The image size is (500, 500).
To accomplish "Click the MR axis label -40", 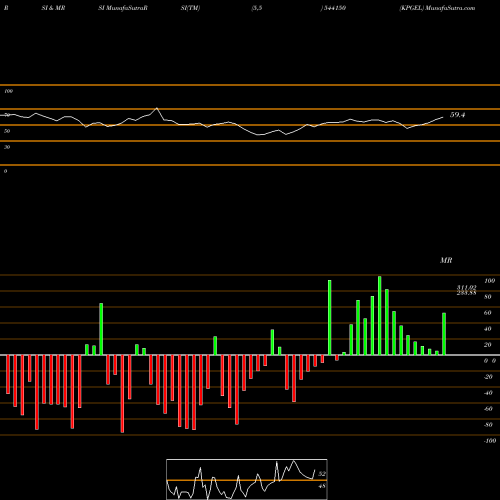I will (488, 393).
